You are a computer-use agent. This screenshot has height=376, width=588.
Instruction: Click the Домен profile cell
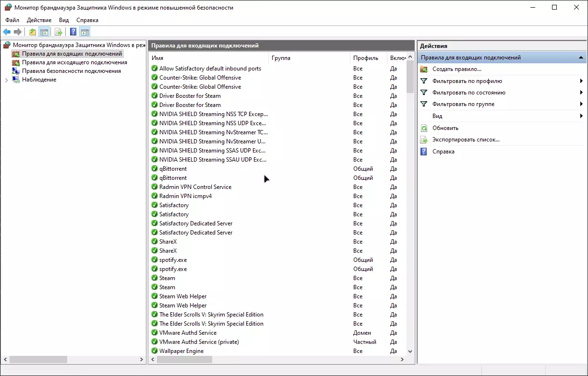362,333
